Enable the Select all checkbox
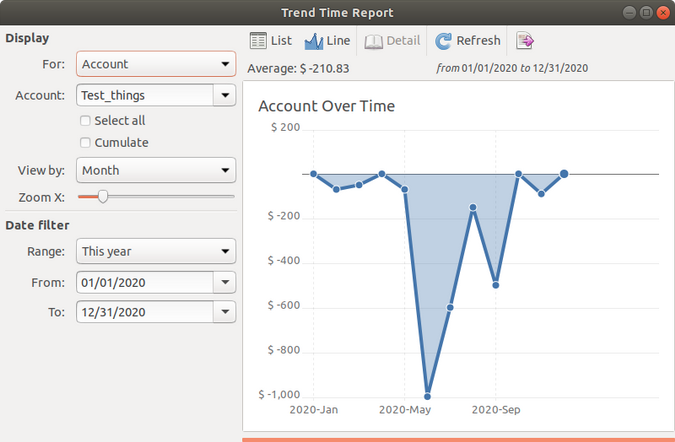Screen dimensions: 675x442 tap(86, 120)
